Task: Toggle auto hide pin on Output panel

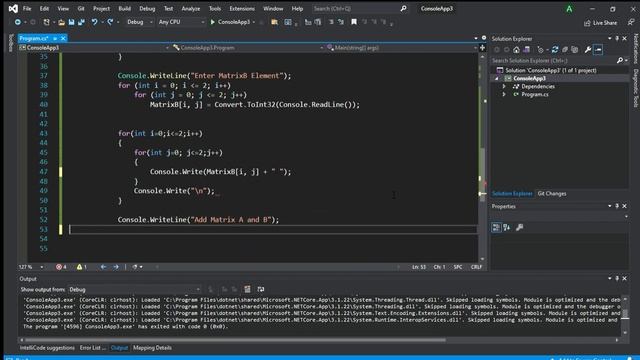Action: [617, 278]
